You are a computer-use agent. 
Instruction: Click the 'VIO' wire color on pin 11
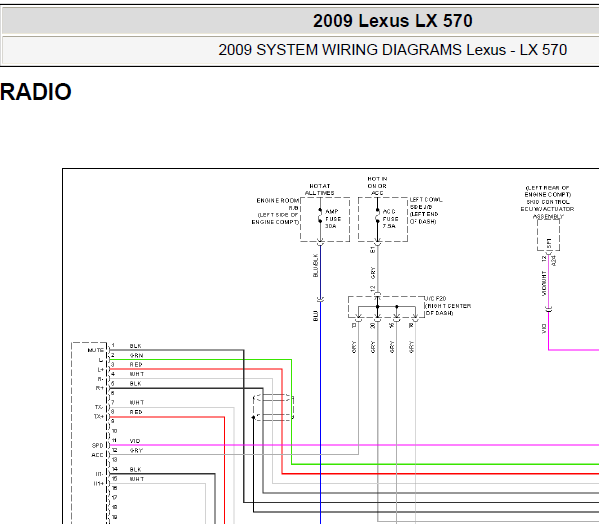[135, 441]
